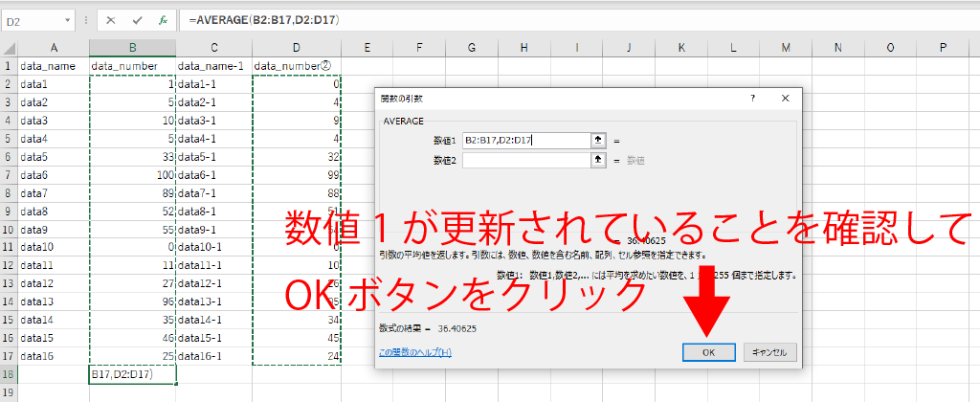This screenshot has height=402, width=980.
Task: Click the insert function fx icon
Action: 164,19
